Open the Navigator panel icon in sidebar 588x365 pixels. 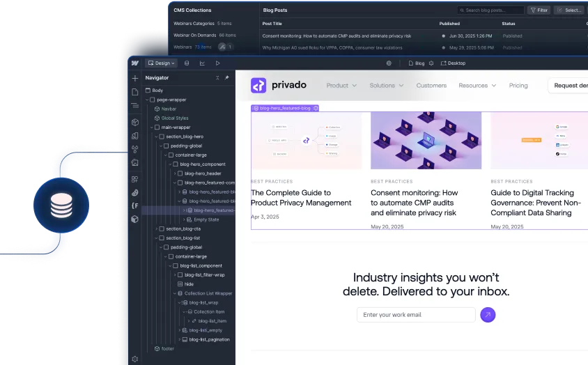[135, 105]
